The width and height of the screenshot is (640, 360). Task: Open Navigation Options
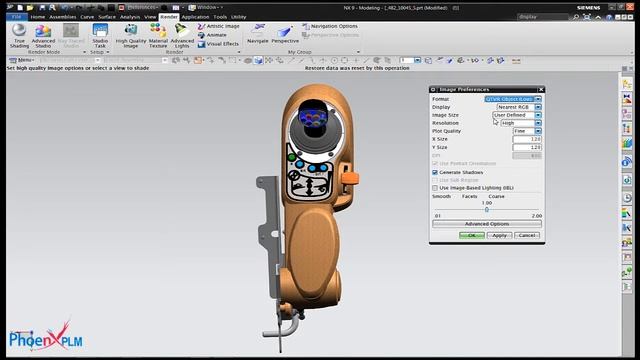330,26
